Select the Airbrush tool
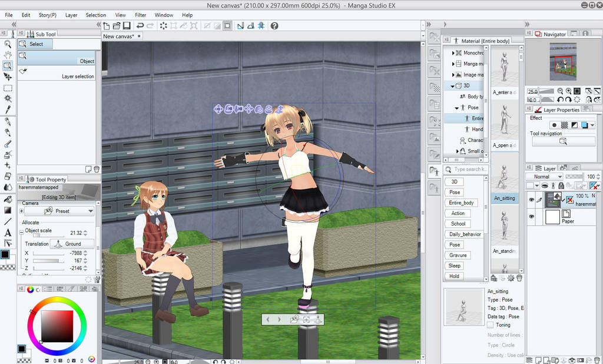This screenshot has width=603, height=364. tap(7, 155)
